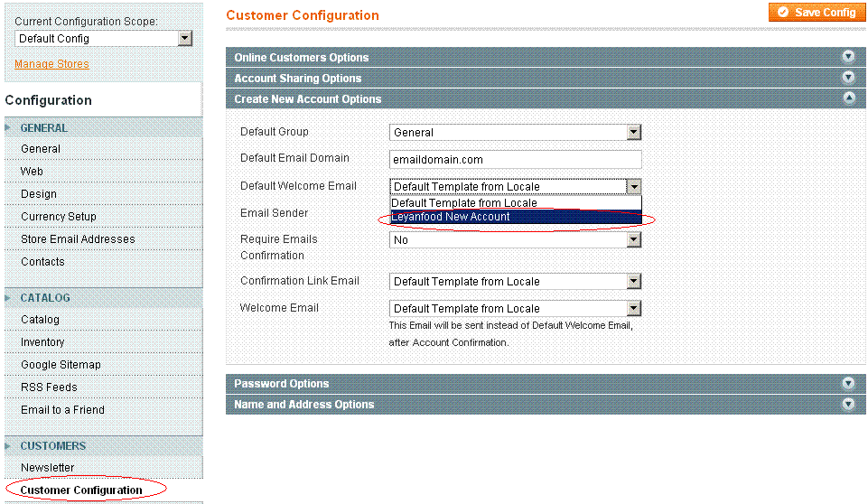Open the Online Customers Options header

546,57
